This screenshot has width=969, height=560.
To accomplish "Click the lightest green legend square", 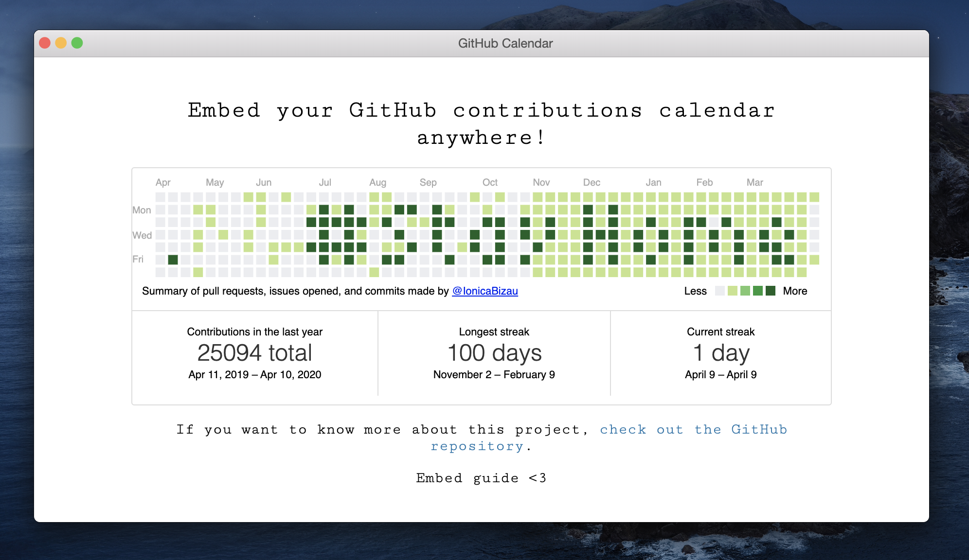I will click(733, 291).
